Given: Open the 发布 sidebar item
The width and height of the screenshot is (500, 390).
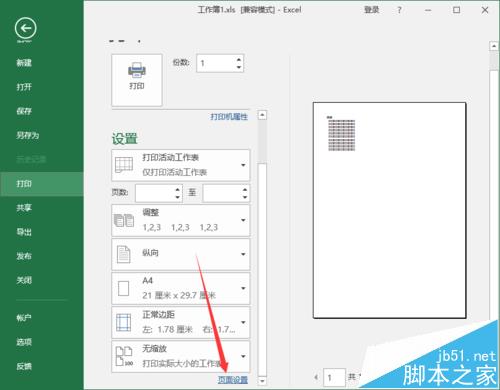Looking at the screenshot, I should point(24,256).
